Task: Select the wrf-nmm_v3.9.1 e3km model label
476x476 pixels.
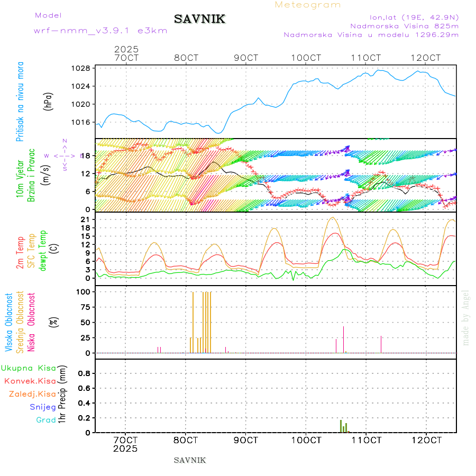Action: tap(100, 31)
